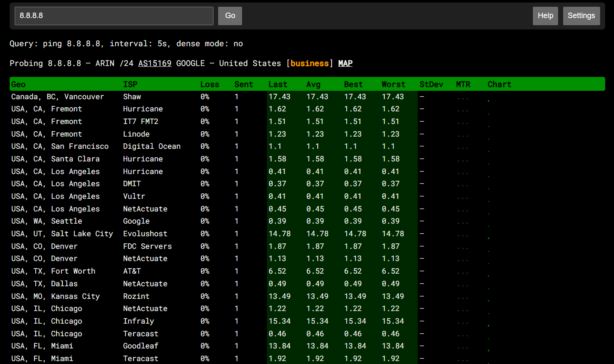Image resolution: width=614 pixels, height=364 pixels.
Task: Click the Geo column header
Action: point(18,84)
